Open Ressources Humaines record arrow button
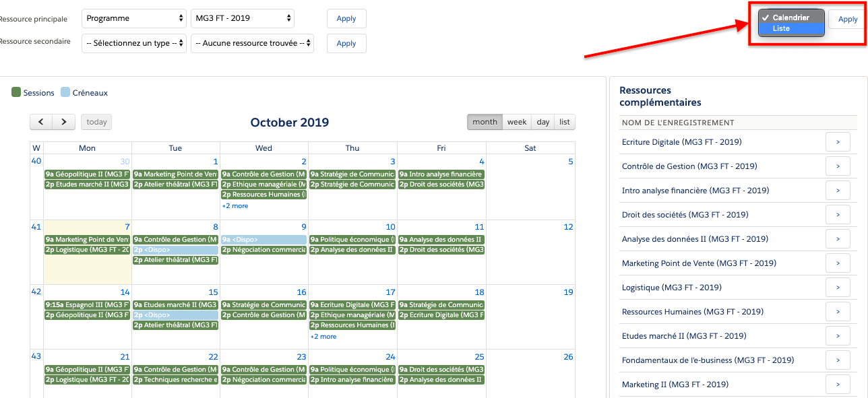Image resolution: width=868 pixels, height=398 pixels. pos(838,312)
